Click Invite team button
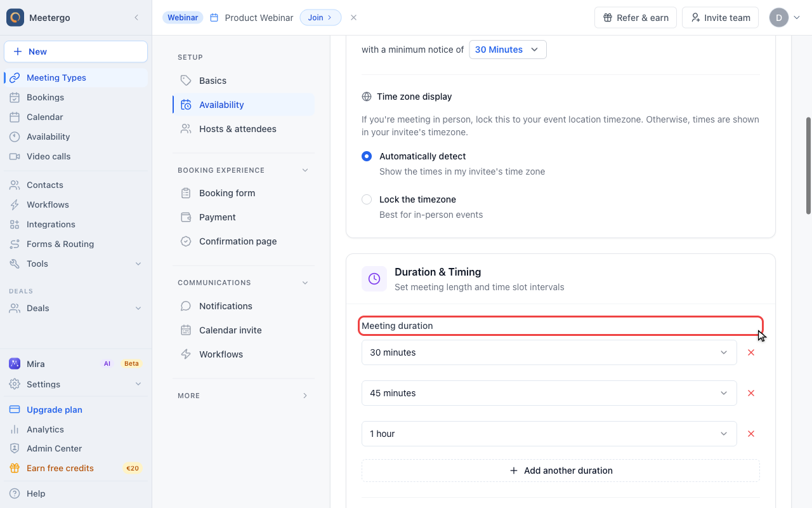 [x=721, y=18]
